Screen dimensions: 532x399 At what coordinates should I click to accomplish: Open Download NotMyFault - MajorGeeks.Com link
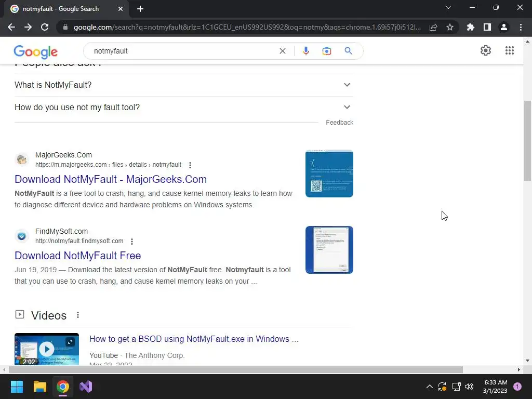tap(111, 179)
